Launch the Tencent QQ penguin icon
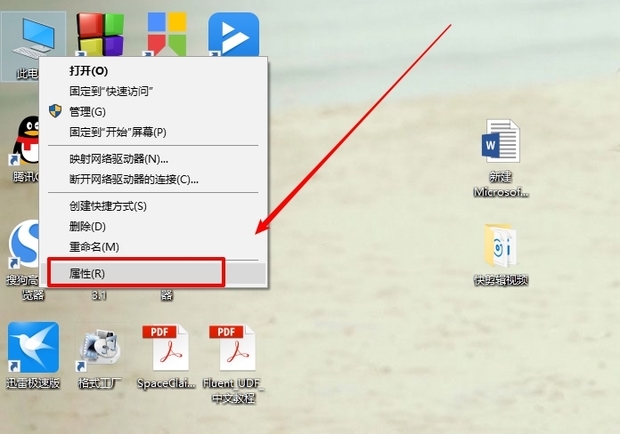 pyautogui.click(x=25, y=141)
